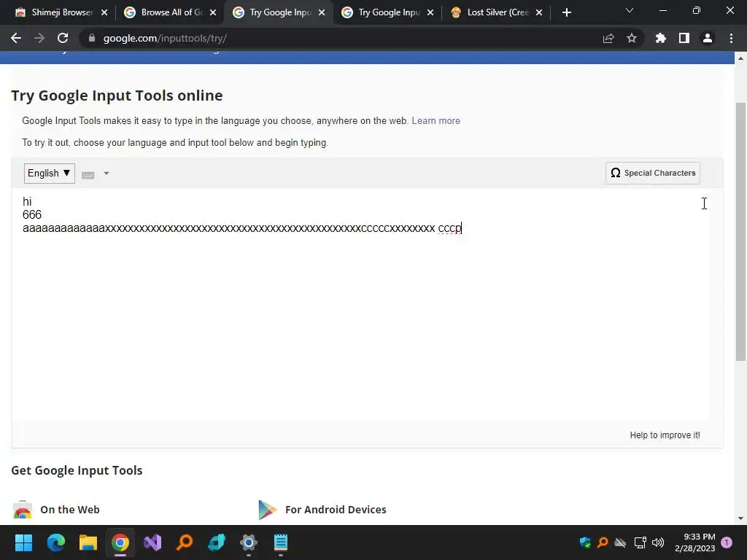Screen dimensions: 747x560
Task: Open the English language dropdown
Action: pyautogui.click(x=49, y=174)
